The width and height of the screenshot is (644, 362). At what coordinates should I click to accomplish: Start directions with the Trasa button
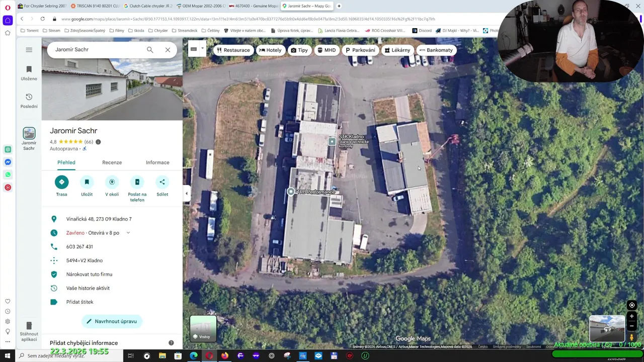coord(61,187)
